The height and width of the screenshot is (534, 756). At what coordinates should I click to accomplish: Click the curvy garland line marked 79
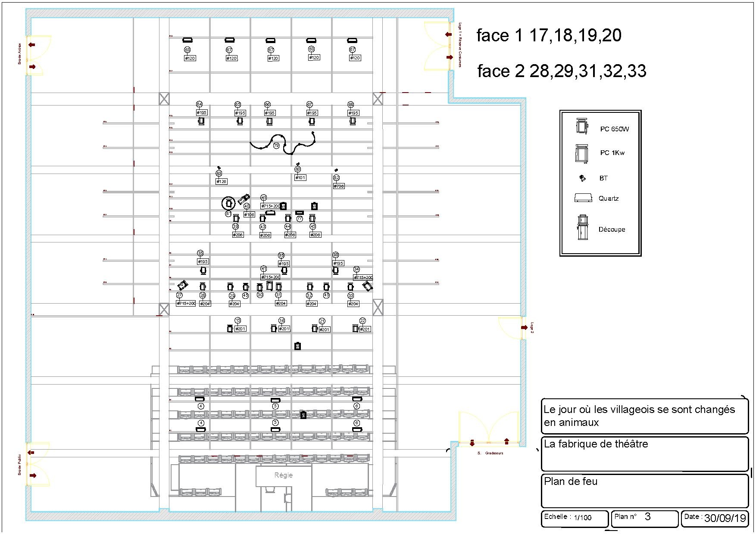pyautogui.click(x=283, y=143)
